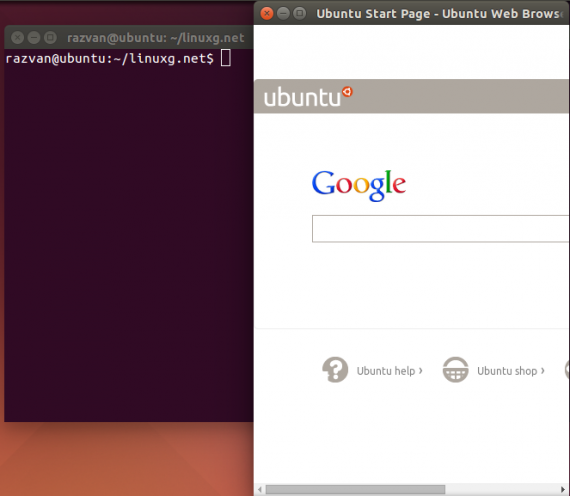This screenshot has width=570, height=496.
Task: Maximize the Ubuntu Web Browser window
Action: pyautogui.click(x=300, y=13)
